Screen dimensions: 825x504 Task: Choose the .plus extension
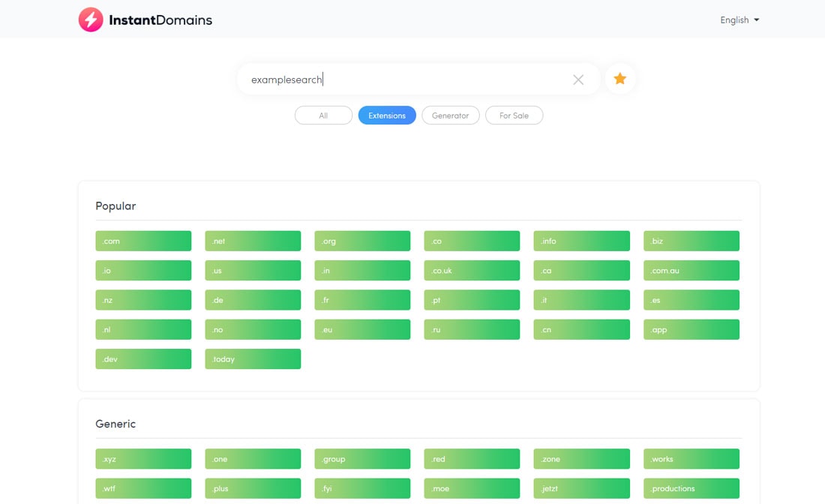253,488
